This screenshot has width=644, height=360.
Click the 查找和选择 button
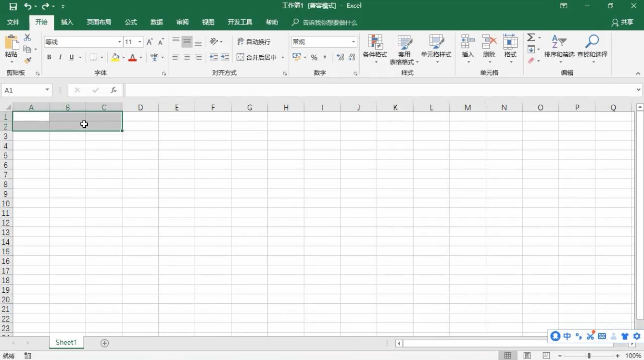[592, 49]
